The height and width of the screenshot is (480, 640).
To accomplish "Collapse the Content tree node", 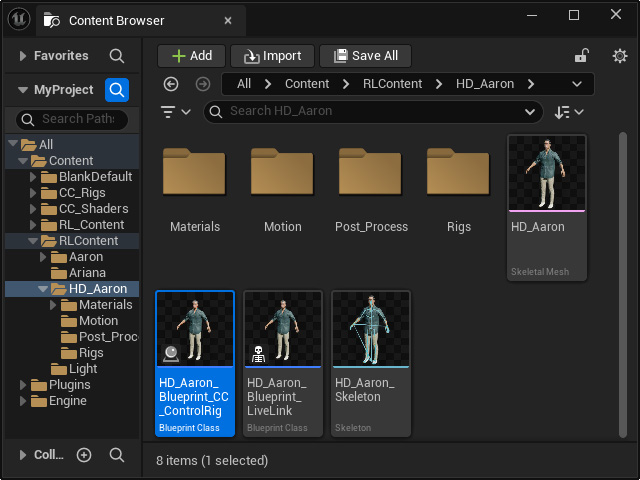I will (23, 160).
